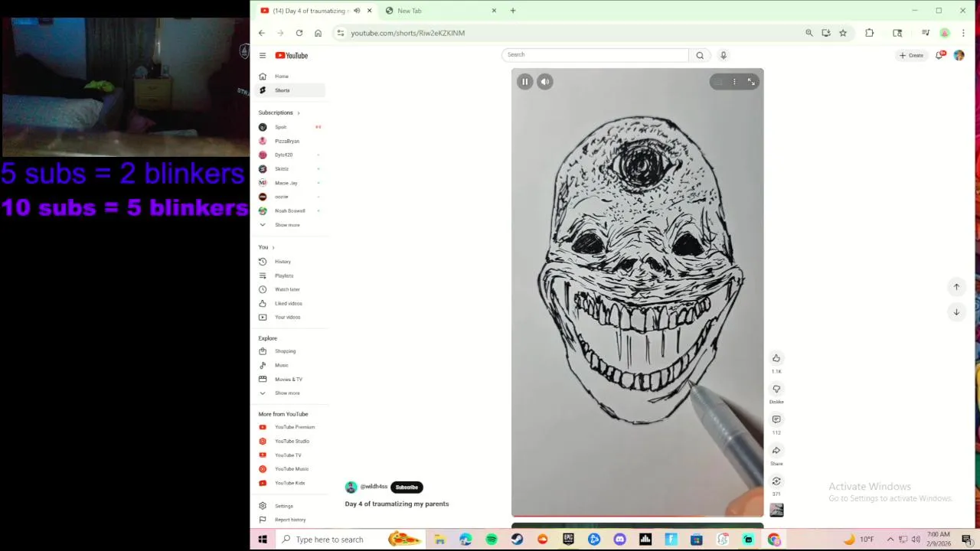980x551 pixels.
Task: Click the YouTube search input field
Action: (596, 55)
